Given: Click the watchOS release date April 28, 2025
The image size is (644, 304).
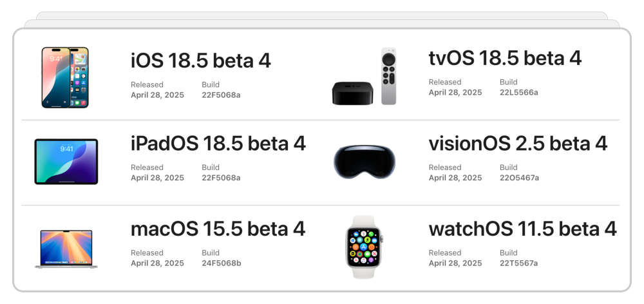Looking at the screenshot, I should tap(455, 263).
